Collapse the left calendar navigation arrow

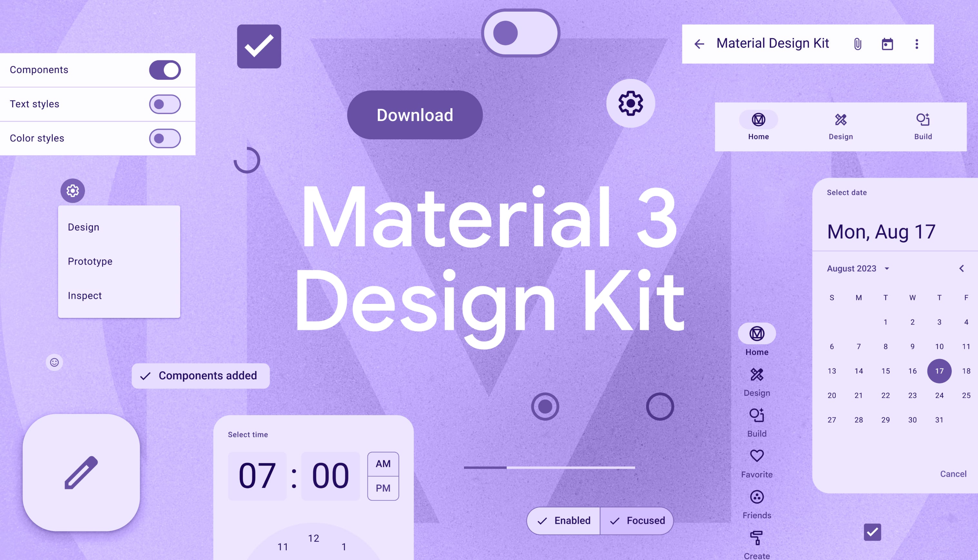pos(962,268)
